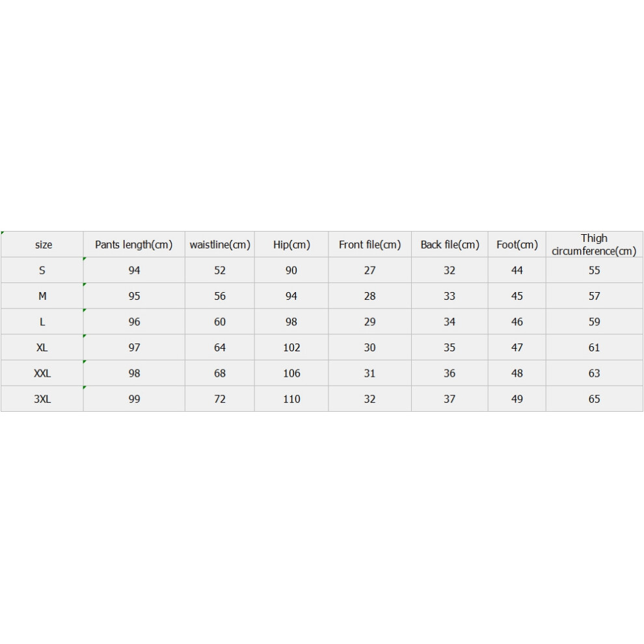This screenshot has width=644, height=644.
Task: Select the XXL size cell
Action: pyautogui.click(x=42, y=373)
